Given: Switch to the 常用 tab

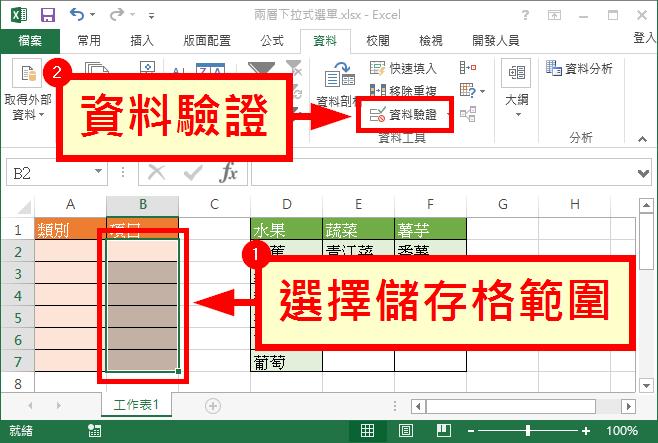Looking at the screenshot, I should (x=89, y=41).
